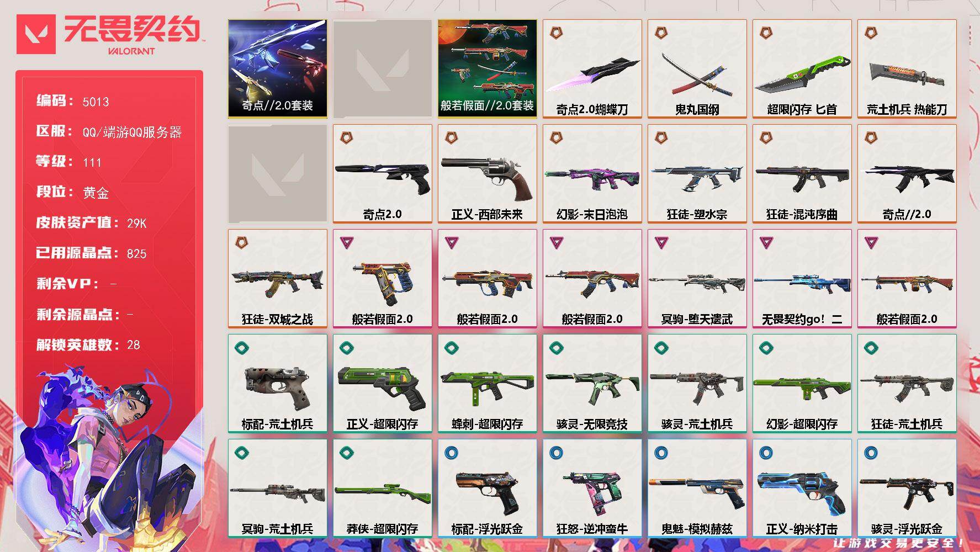Click the 冥驹-堕天遗武 sniper skin
The image size is (980, 552).
click(x=697, y=279)
